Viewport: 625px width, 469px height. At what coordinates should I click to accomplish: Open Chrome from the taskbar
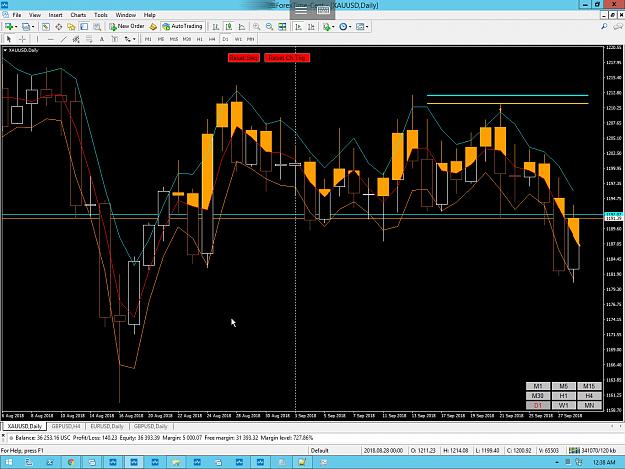pyautogui.click(x=71, y=462)
